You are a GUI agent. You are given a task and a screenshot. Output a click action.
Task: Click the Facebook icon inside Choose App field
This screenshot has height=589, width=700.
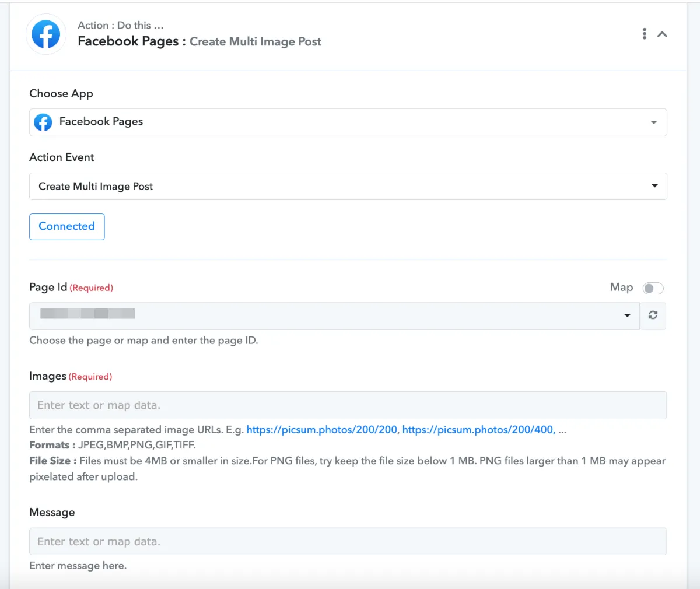click(43, 122)
